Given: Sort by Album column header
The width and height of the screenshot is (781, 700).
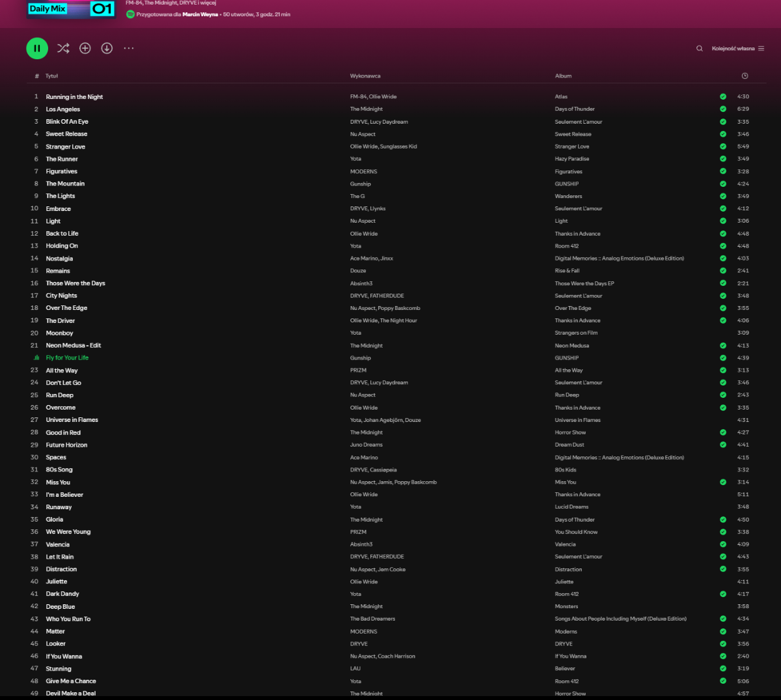Looking at the screenshot, I should (563, 76).
